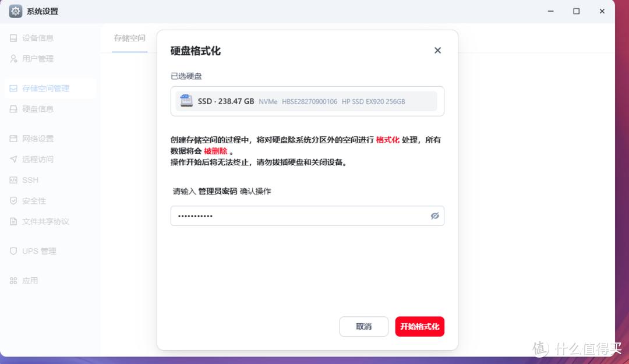Click the 取消 button

[363, 327]
